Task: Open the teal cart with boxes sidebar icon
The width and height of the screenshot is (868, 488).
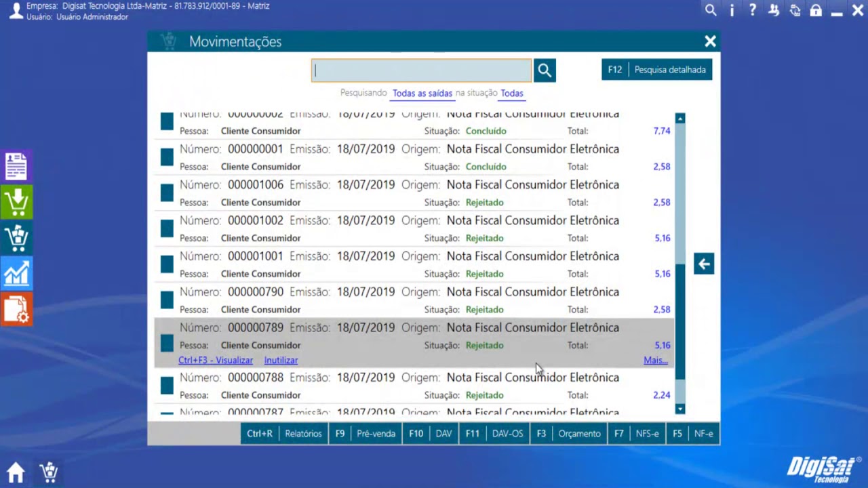Action: click(x=16, y=238)
